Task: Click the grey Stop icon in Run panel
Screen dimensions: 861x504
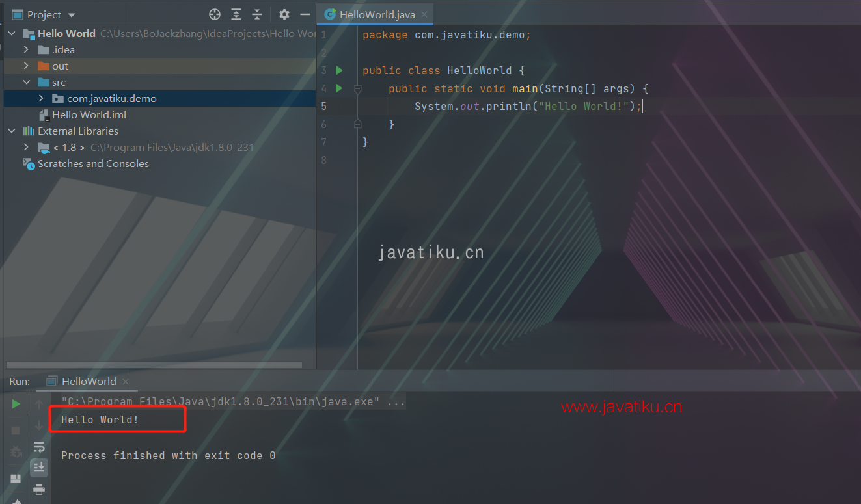Action: [x=16, y=430]
